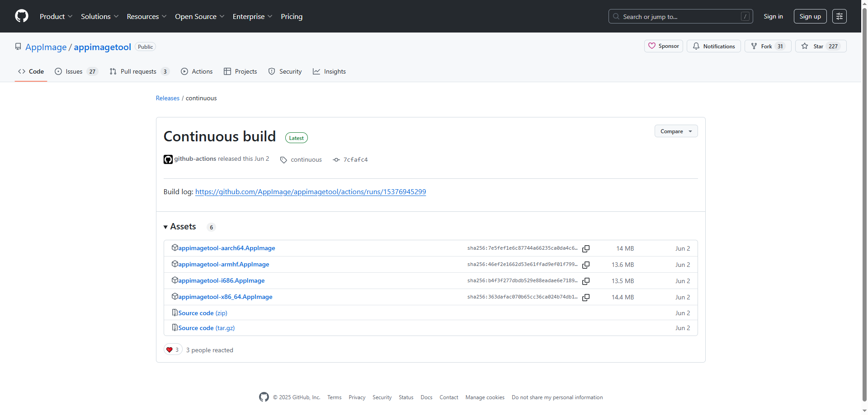
Task: Open Pricing page
Action: (x=292, y=16)
